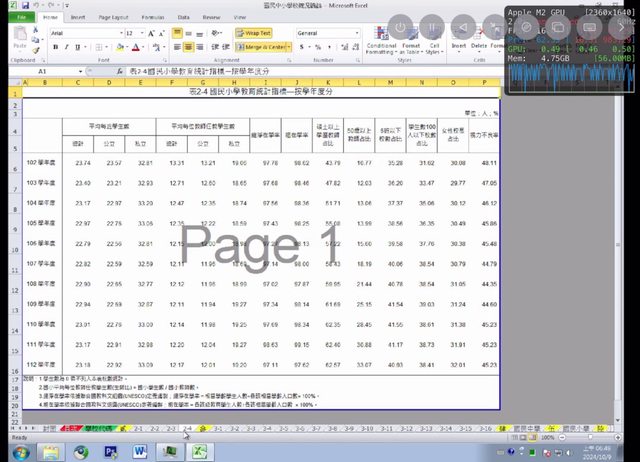This screenshot has height=462, width=640.
Task: Click the power button on overlay
Action: tap(400, 27)
